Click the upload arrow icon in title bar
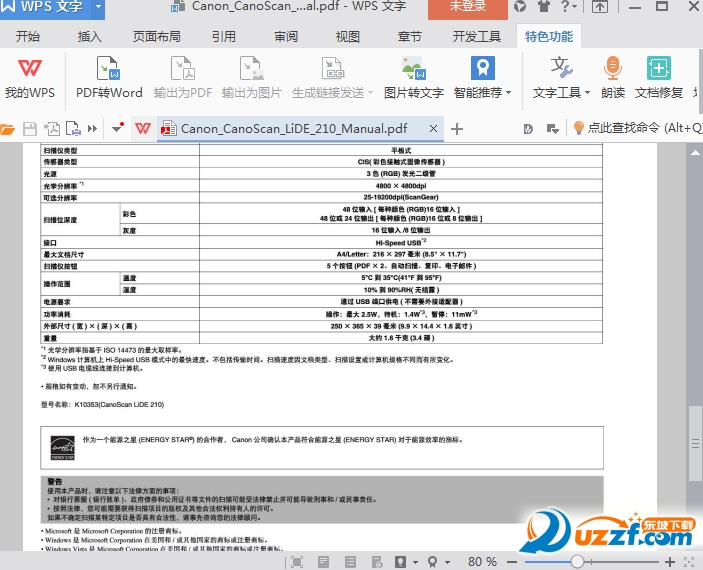 pyautogui.click(x=600, y=6)
